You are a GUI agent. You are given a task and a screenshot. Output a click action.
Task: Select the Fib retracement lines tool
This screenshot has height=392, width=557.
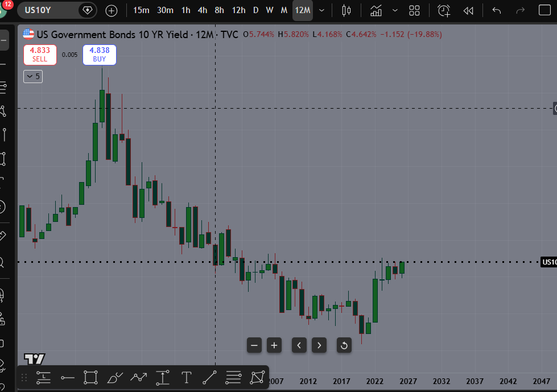233,377
